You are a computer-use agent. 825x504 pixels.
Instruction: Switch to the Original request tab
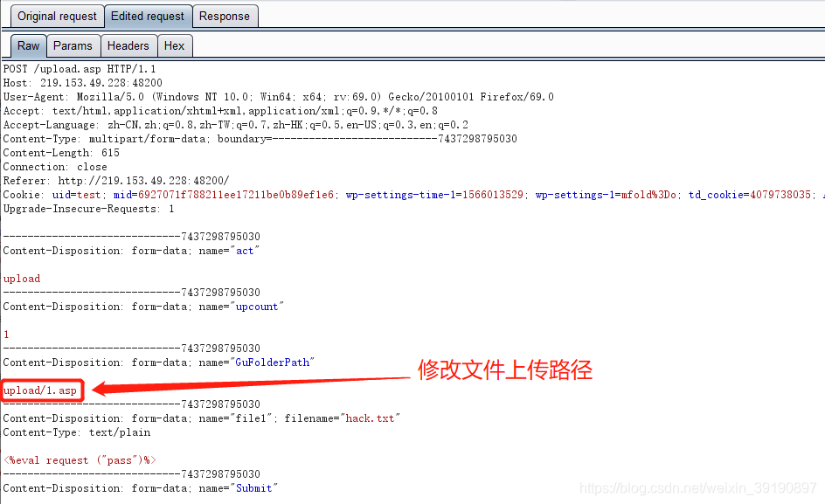click(x=58, y=17)
